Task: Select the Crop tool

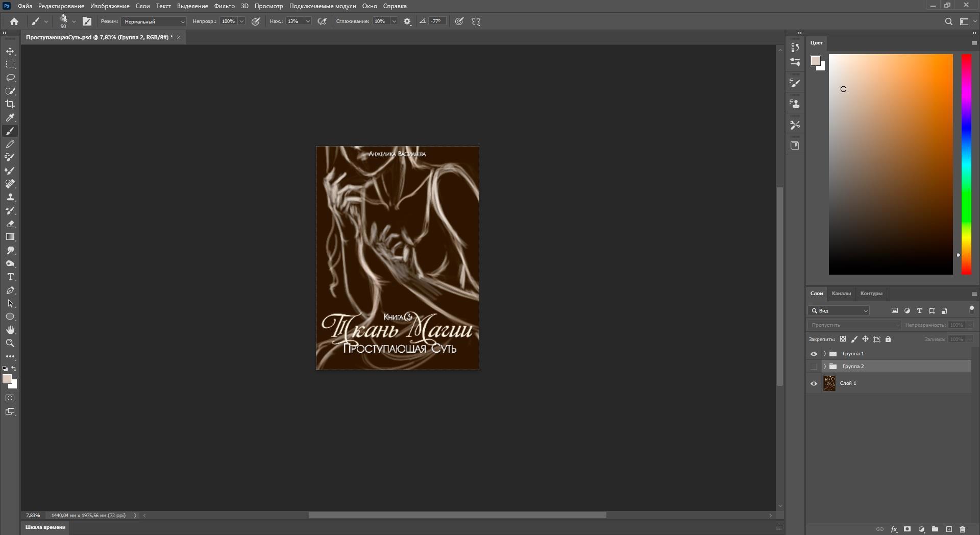Action: pyautogui.click(x=10, y=104)
